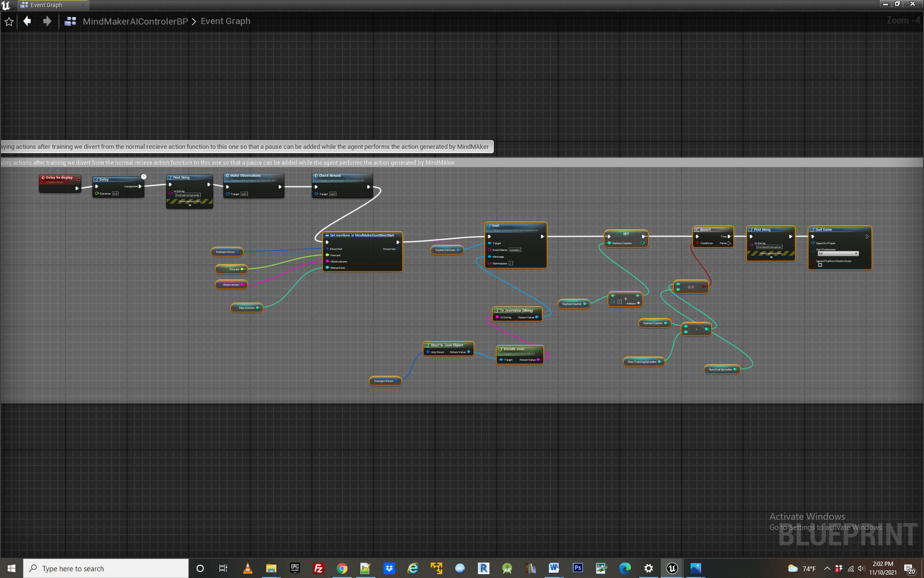
Task: Click the blueprint graph icon beside breadcrumb
Action: 70,21
